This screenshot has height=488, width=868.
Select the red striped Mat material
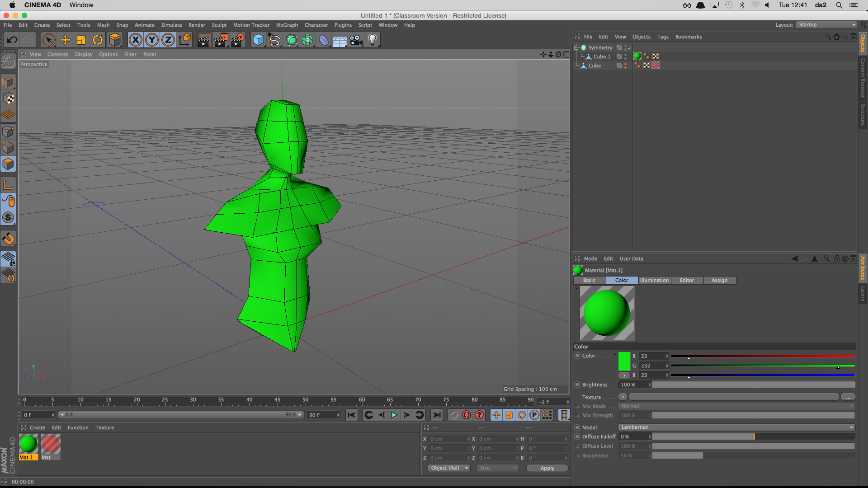tap(51, 445)
